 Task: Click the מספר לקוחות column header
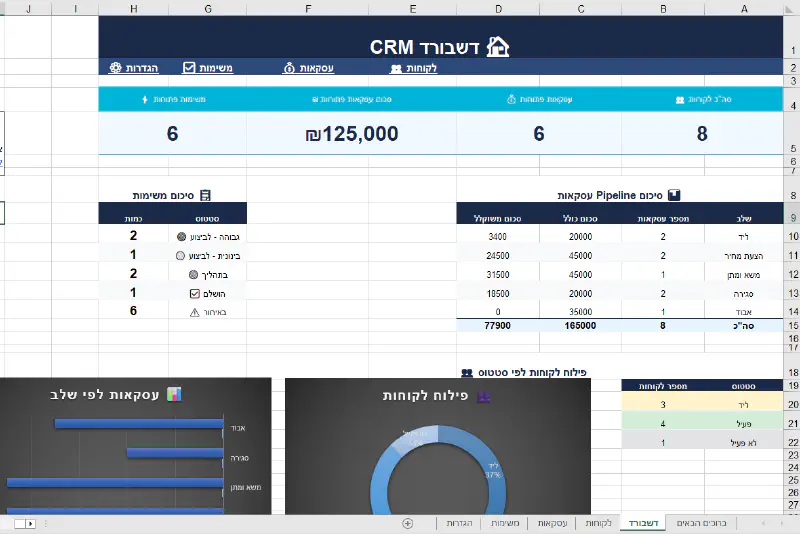[663, 386]
